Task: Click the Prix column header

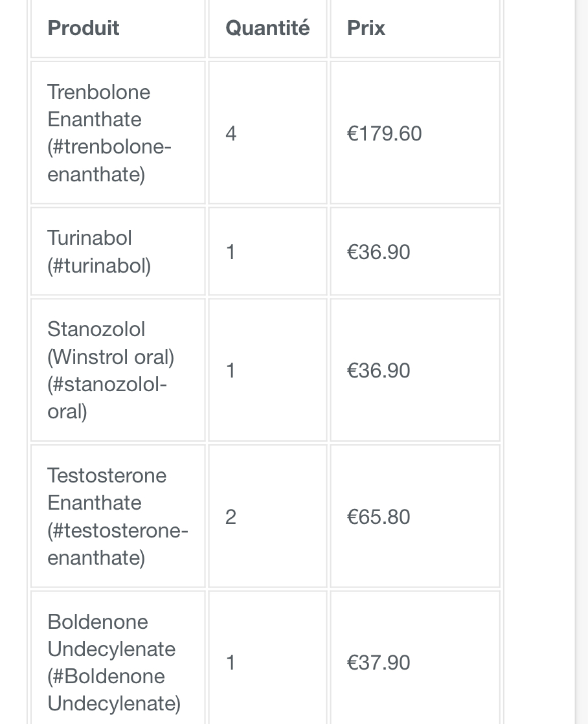Action: [x=366, y=28]
